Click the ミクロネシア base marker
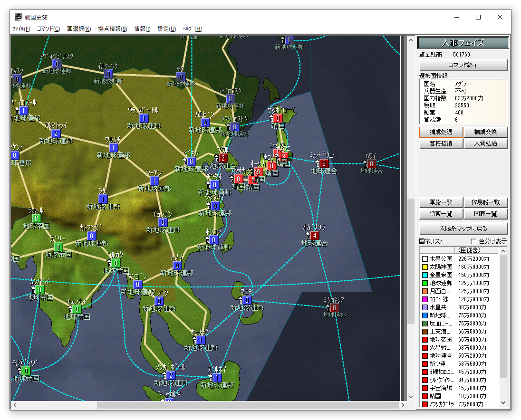 pyautogui.click(x=334, y=308)
